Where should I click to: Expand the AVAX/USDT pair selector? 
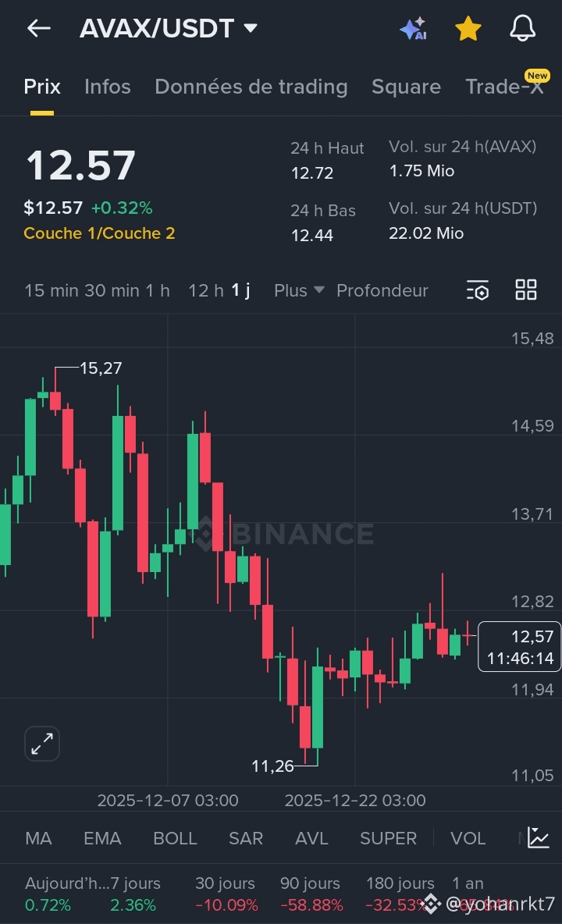pos(169,28)
